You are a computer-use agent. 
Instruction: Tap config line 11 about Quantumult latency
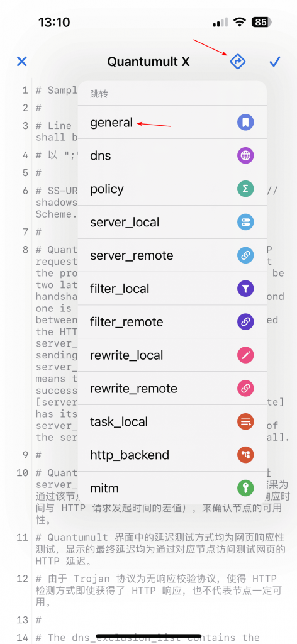pyautogui.click(x=160, y=549)
